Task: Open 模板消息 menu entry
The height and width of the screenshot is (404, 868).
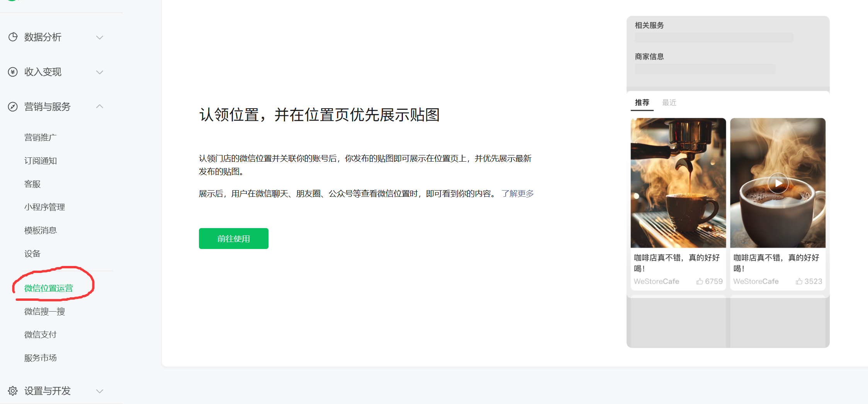Action: [41, 230]
